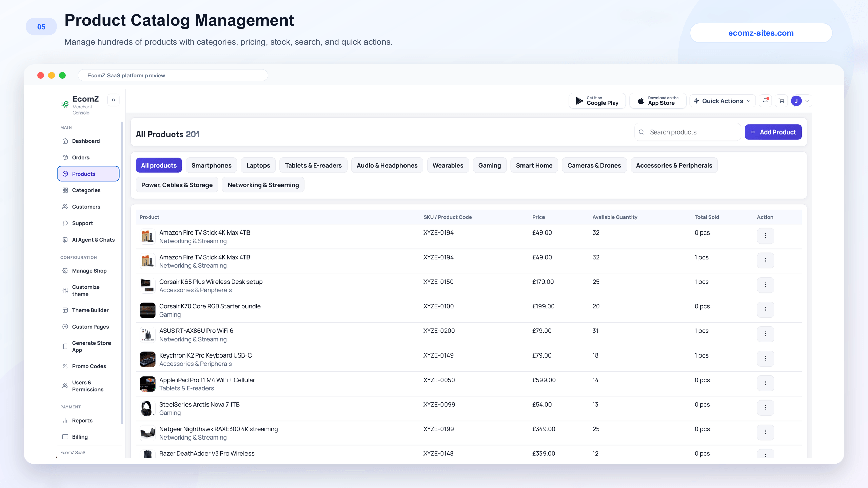This screenshot has height=488, width=868.
Task: Click the £599.00 price cell
Action: tap(544, 380)
